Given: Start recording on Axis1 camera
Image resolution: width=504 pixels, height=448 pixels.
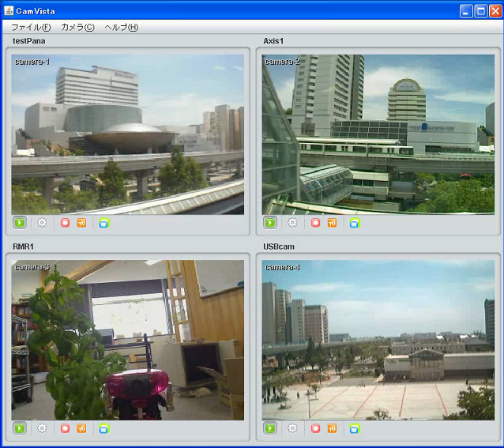Looking at the screenshot, I should point(315,223).
